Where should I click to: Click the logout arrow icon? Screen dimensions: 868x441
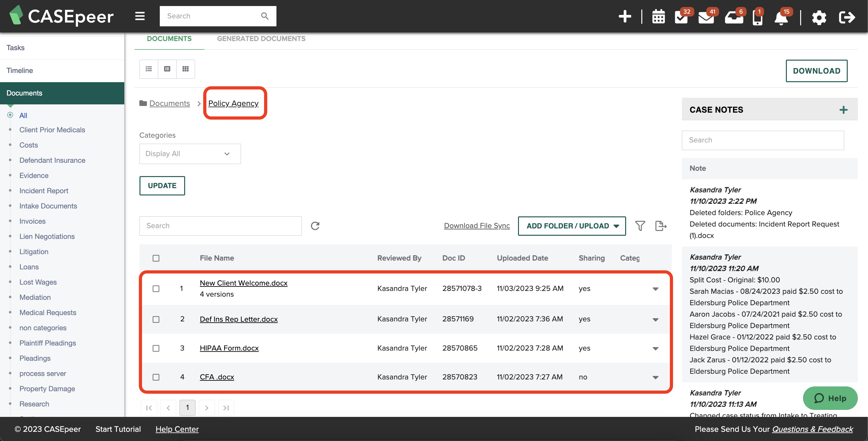click(x=846, y=17)
